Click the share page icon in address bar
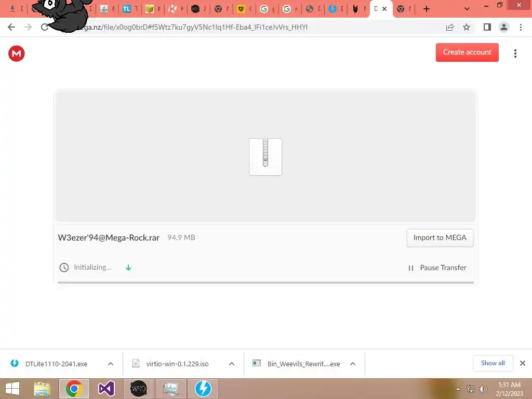The height and width of the screenshot is (399, 532). coord(450,27)
